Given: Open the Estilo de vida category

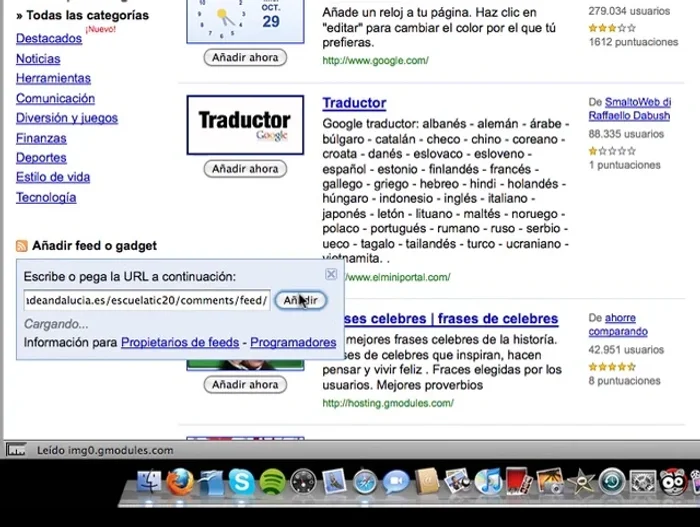Looking at the screenshot, I should coord(53,177).
